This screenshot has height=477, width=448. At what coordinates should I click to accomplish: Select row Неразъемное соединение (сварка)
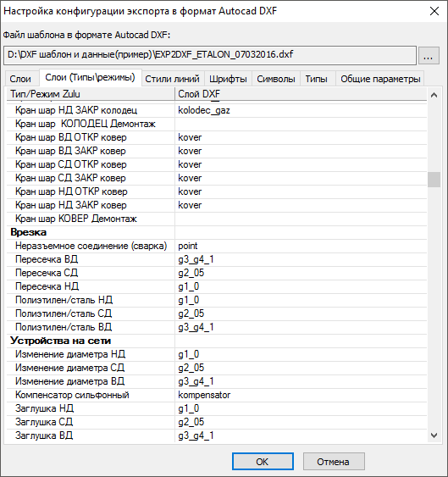[217, 246]
